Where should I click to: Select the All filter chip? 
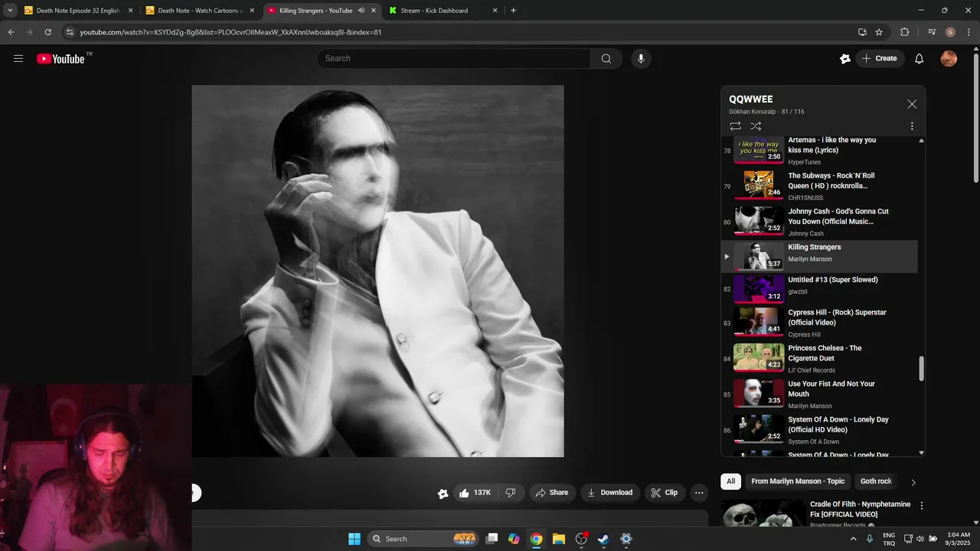pyautogui.click(x=730, y=481)
